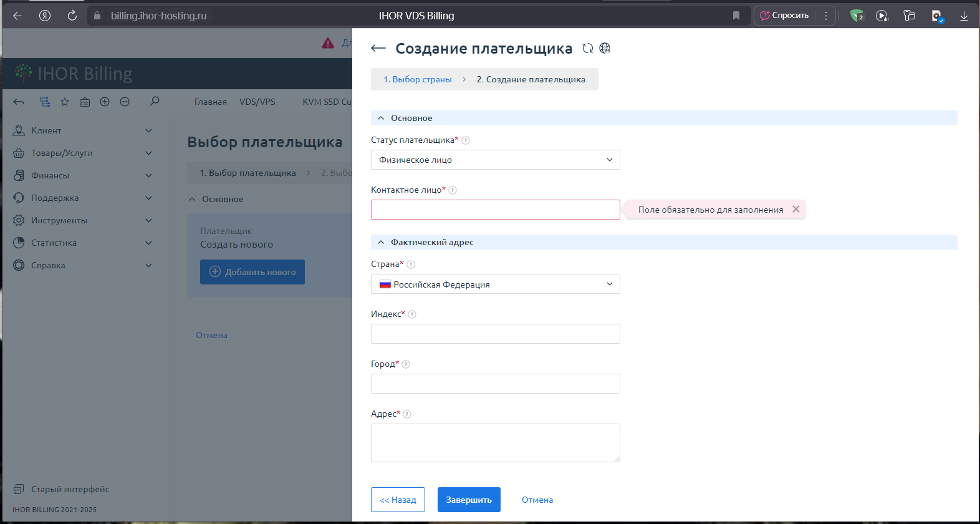Dismiss the required field error tooltip

795,210
